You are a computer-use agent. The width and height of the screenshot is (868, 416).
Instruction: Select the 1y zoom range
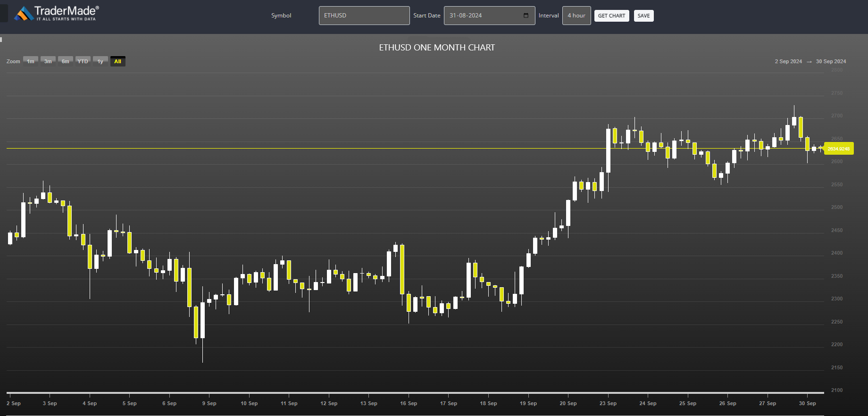pos(100,61)
